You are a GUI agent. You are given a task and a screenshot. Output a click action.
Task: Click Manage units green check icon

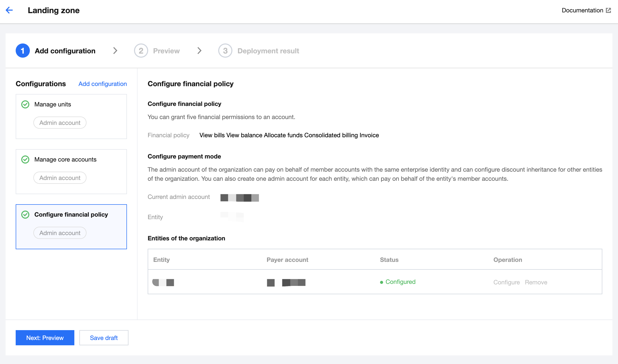[25, 104]
